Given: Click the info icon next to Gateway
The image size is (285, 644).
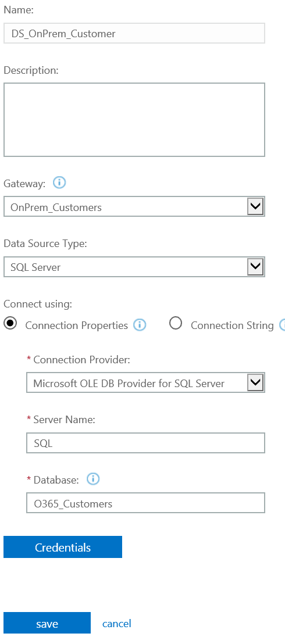Looking at the screenshot, I should (x=60, y=183).
